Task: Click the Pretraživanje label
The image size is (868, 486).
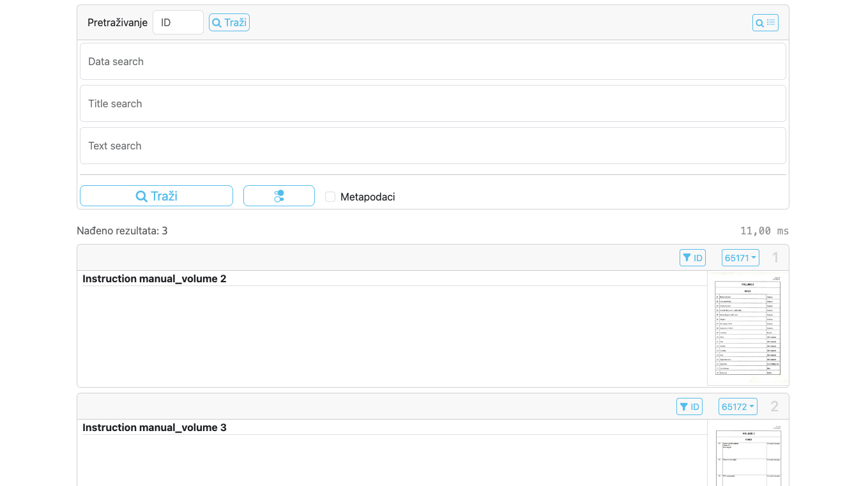Action: pos(118,22)
